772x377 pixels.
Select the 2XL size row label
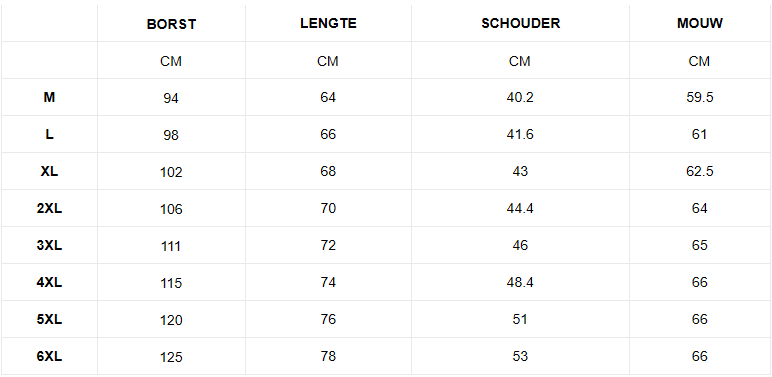(x=49, y=208)
